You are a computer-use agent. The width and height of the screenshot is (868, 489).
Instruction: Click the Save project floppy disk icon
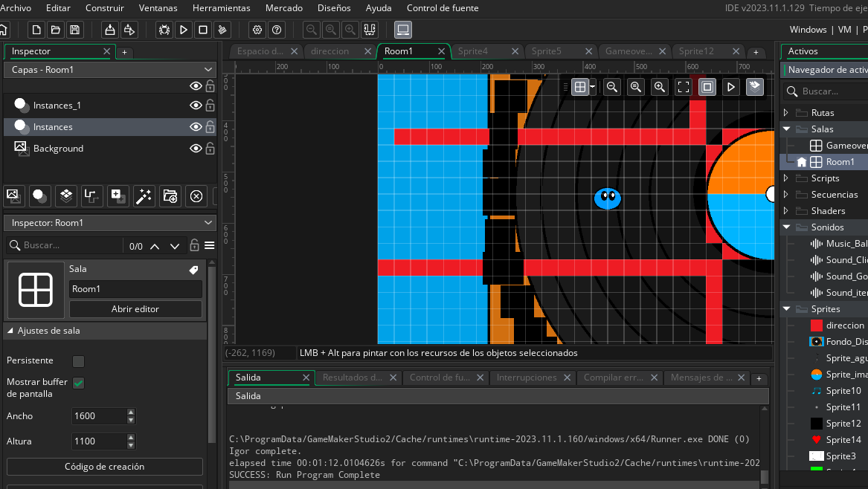[x=74, y=30]
